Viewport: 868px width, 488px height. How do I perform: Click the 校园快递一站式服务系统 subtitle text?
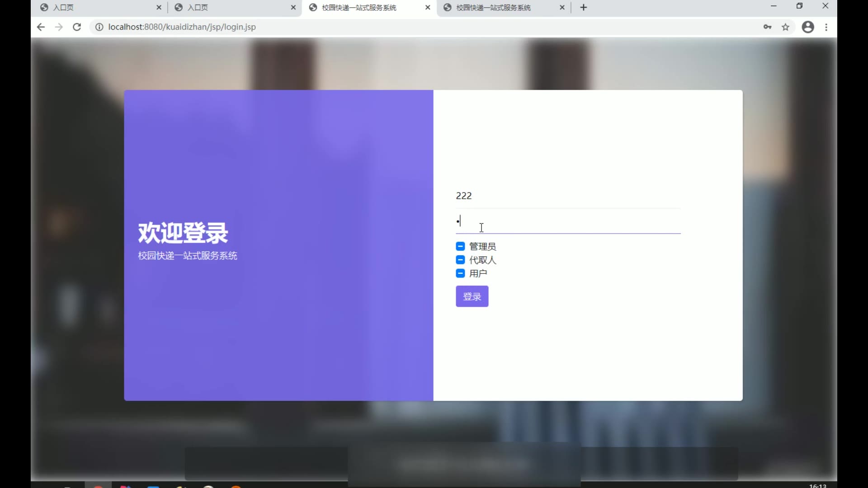(x=188, y=256)
